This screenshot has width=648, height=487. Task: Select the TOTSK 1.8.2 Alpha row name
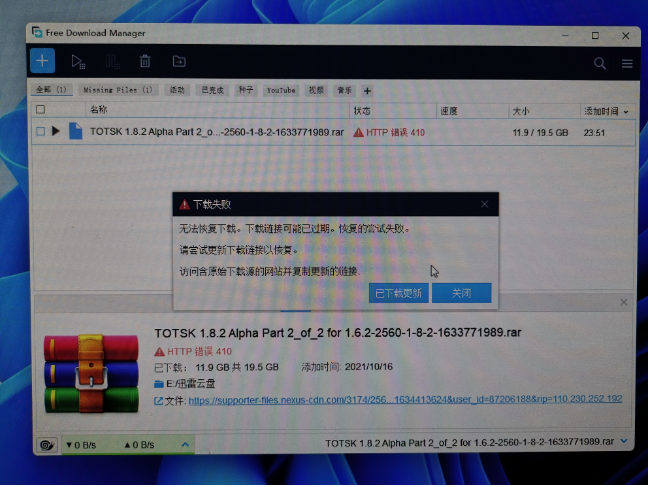(x=217, y=131)
